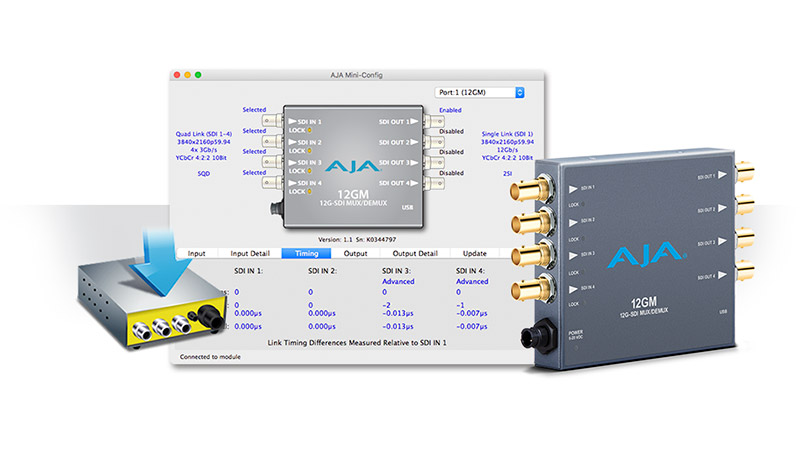
Task: Click the SDI IN 4 BNC connector graphic
Action: [x=272, y=183]
